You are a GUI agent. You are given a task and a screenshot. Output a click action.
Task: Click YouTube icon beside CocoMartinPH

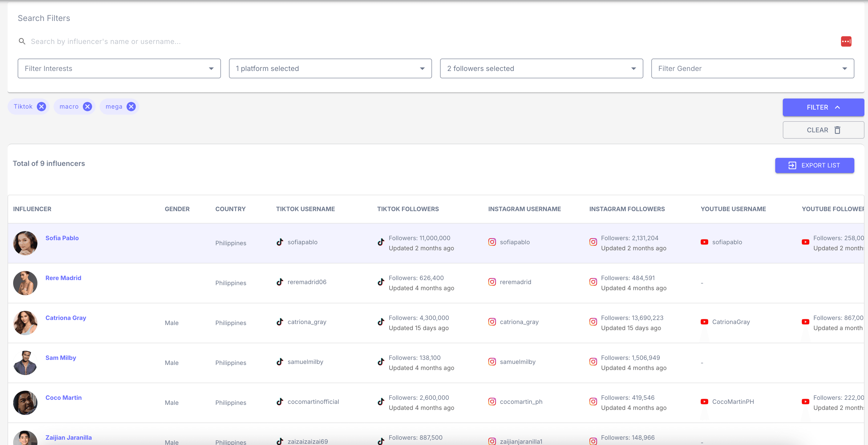click(704, 402)
